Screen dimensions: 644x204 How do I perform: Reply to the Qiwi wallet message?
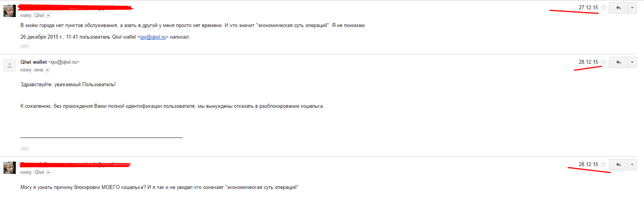618,62
